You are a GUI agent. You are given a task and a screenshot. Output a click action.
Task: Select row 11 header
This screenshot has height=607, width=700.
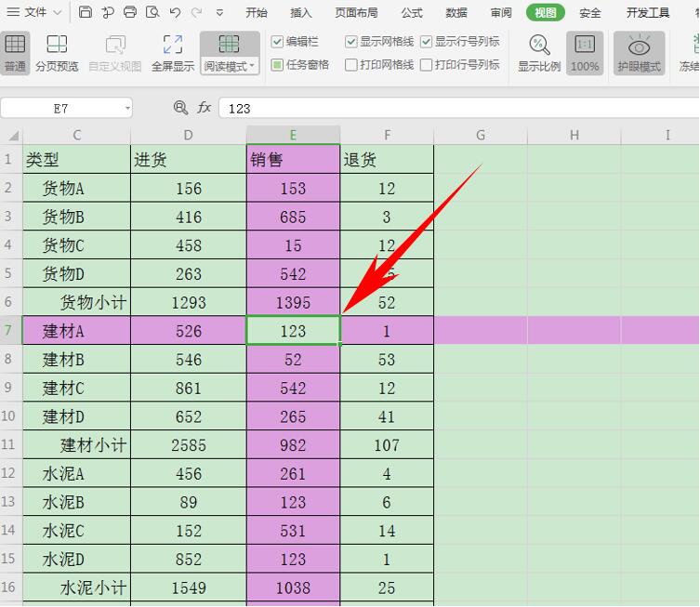click(x=11, y=444)
